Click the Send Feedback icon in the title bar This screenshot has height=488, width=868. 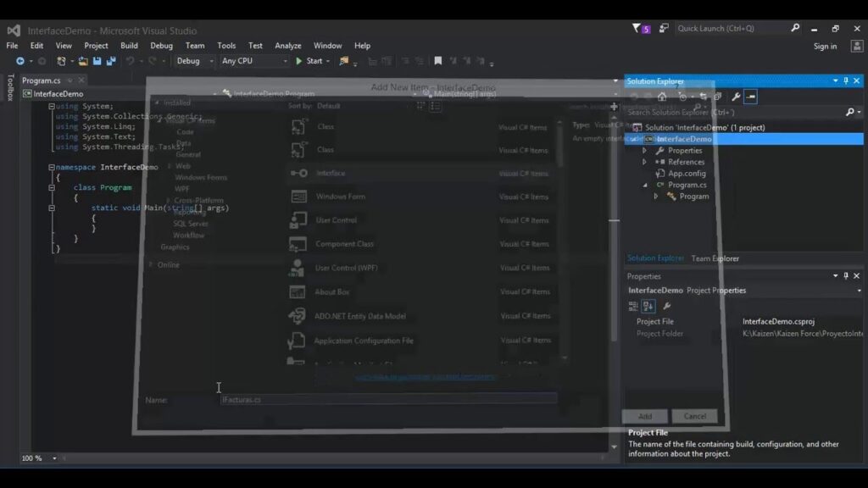pos(664,28)
